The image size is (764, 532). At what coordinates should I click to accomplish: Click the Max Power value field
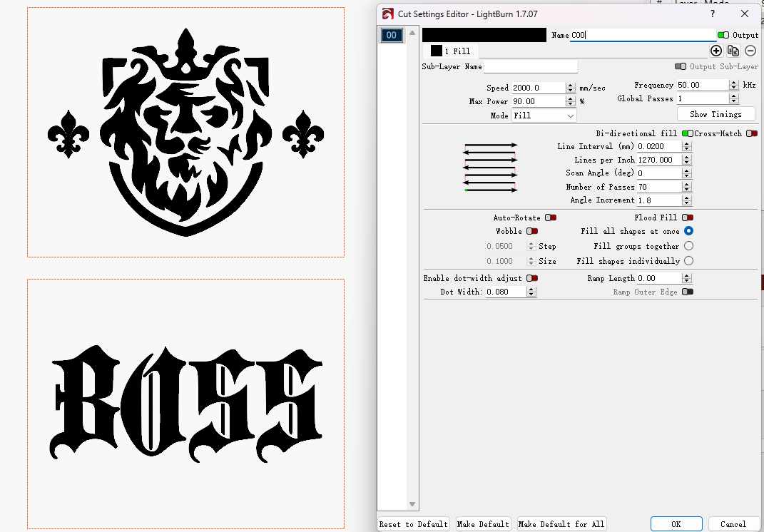point(539,101)
